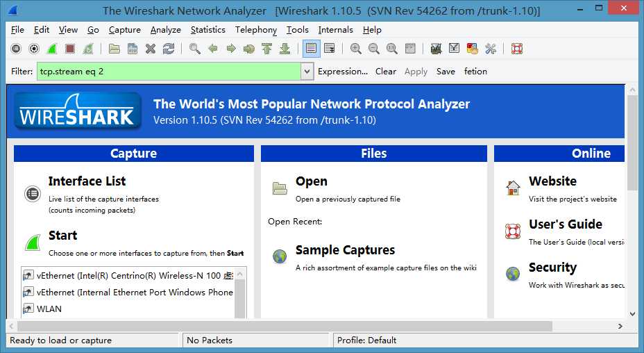The width and height of the screenshot is (644, 353).
Task: Open the capture interfaces list toolbar icon
Action: (x=15, y=49)
